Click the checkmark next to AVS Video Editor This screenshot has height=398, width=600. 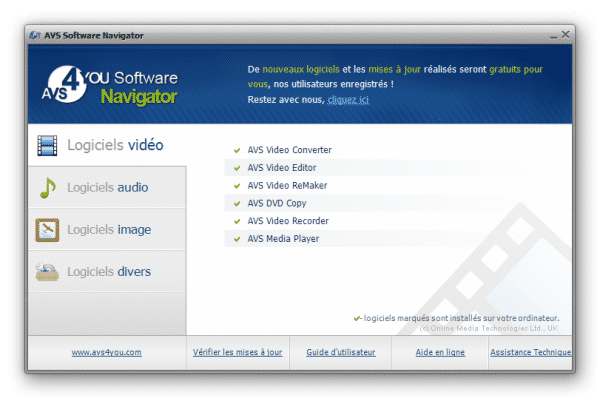237,168
